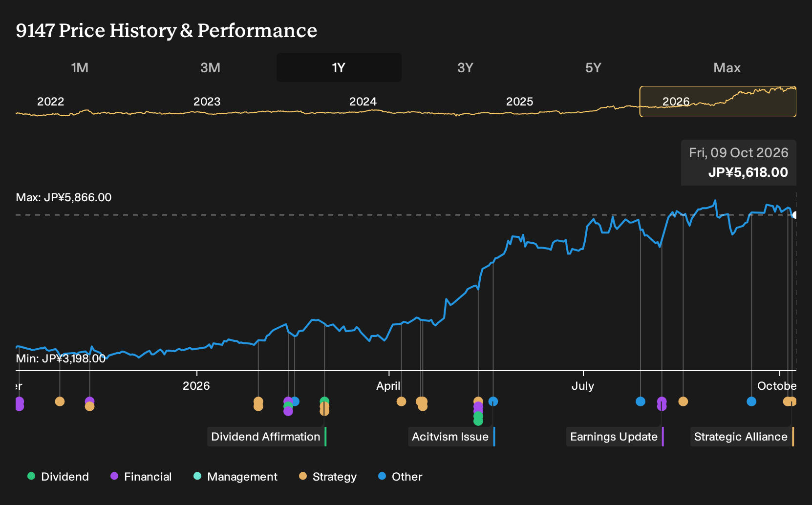Open the Acitvism Issue event tag

451,437
